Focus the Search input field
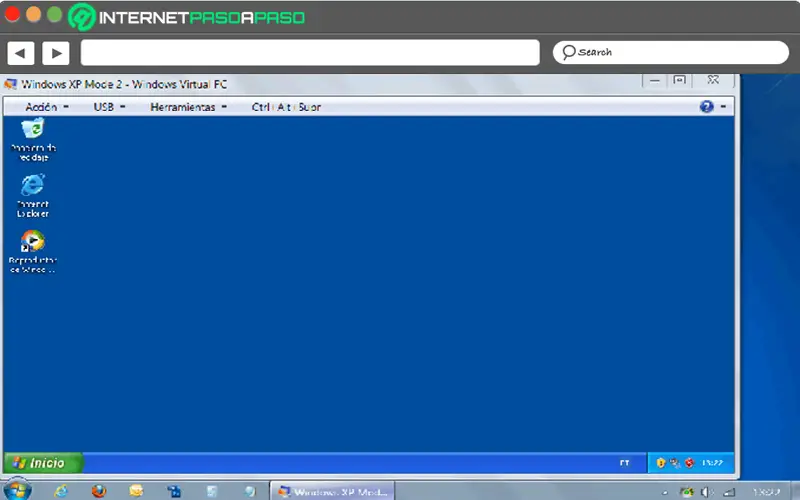 [670, 53]
